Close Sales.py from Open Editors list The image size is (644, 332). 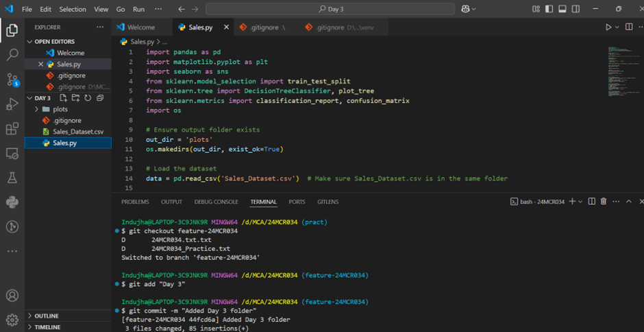[40, 64]
